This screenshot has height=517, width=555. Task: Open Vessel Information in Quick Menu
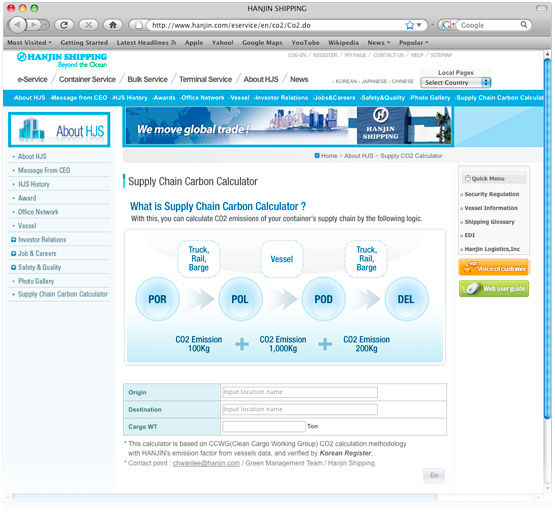point(491,208)
